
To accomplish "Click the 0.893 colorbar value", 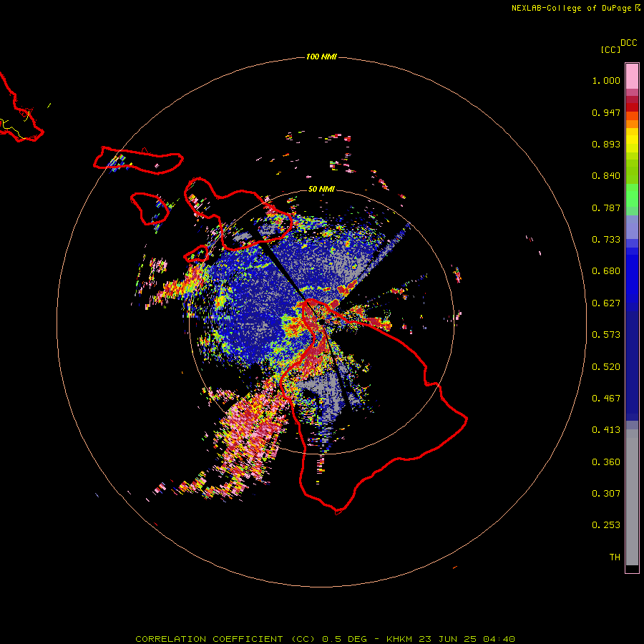I will click(x=606, y=144).
